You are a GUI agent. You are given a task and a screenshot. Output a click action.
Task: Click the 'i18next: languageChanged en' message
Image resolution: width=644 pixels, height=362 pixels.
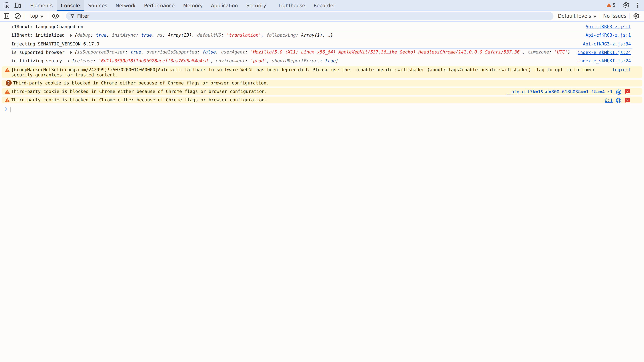click(x=47, y=27)
